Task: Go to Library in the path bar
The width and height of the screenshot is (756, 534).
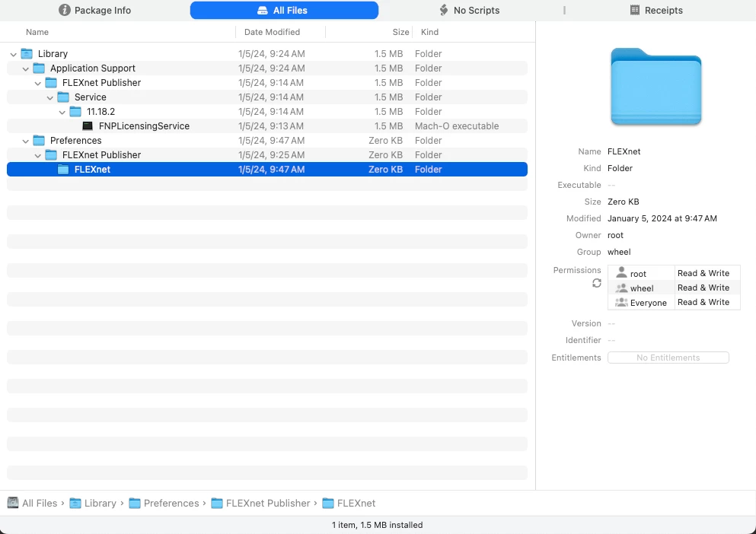Action: click(100, 503)
